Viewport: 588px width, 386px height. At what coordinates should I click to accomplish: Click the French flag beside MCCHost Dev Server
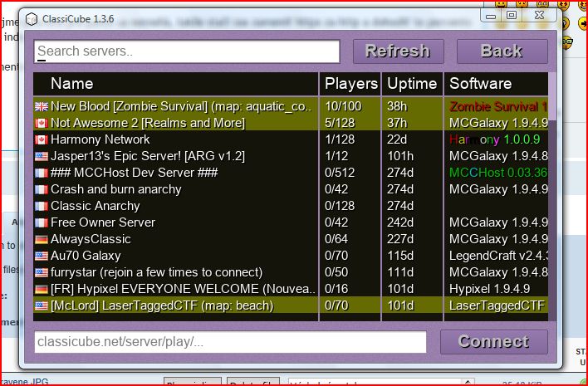pyautogui.click(x=42, y=173)
